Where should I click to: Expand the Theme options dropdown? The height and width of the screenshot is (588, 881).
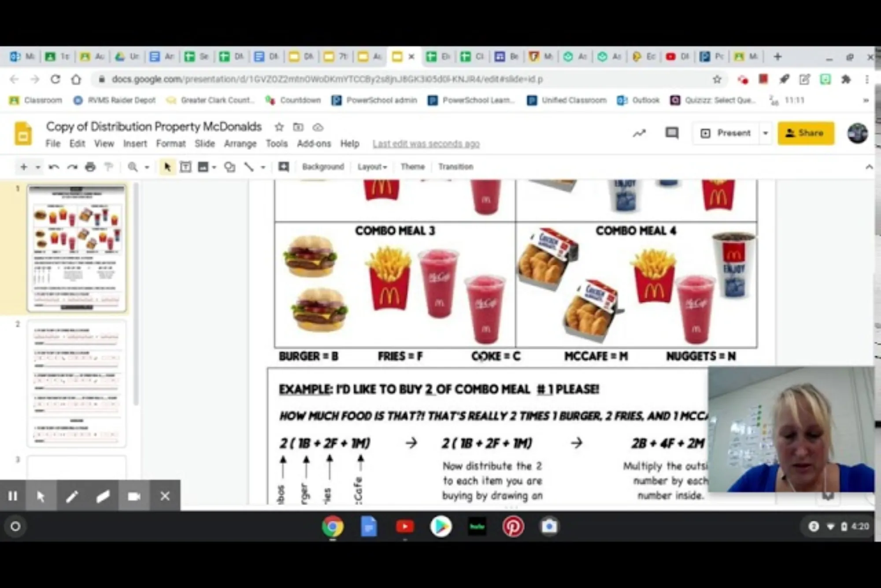click(x=412, y=166)
